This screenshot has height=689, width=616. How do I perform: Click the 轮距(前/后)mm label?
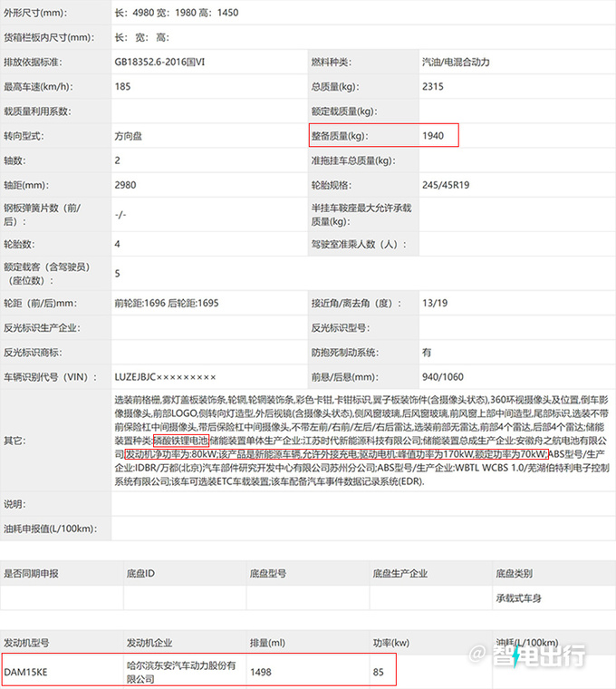pyautogui.click(x=41, y=303)
